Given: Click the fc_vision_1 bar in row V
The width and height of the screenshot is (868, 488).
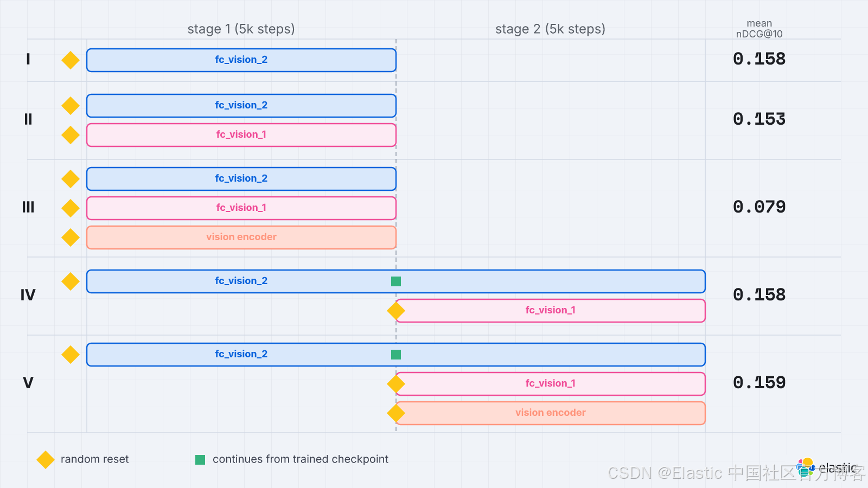Looking at the screenshot, I should point(551,384).
